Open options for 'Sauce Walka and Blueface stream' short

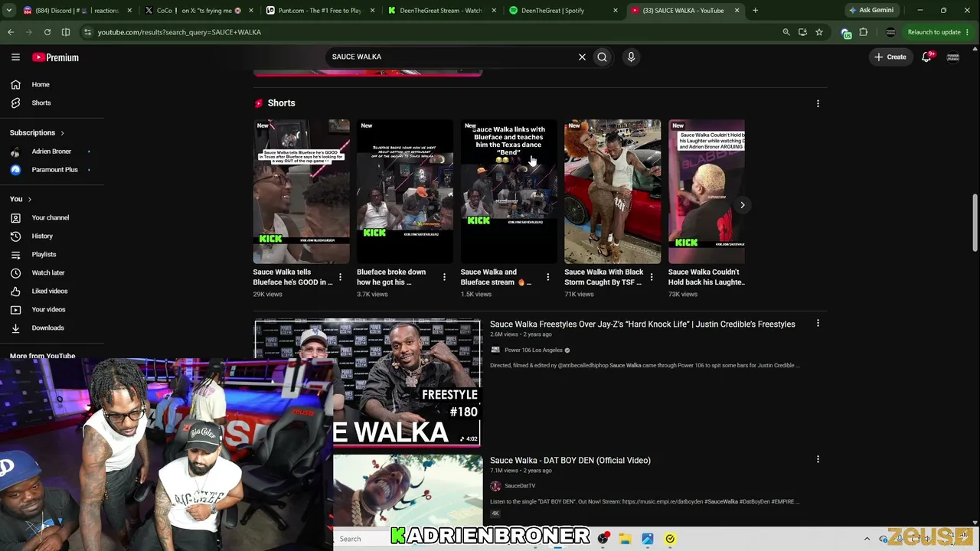547,277
